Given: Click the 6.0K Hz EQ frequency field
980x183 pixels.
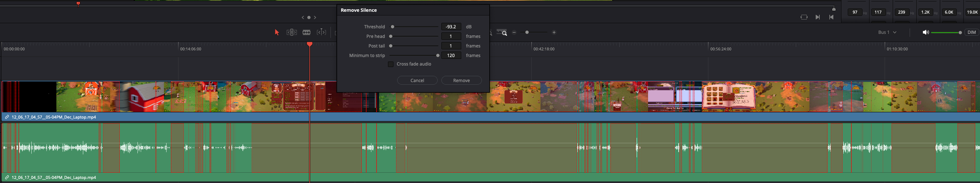Looking at the screenshot, I should point(949,12).
